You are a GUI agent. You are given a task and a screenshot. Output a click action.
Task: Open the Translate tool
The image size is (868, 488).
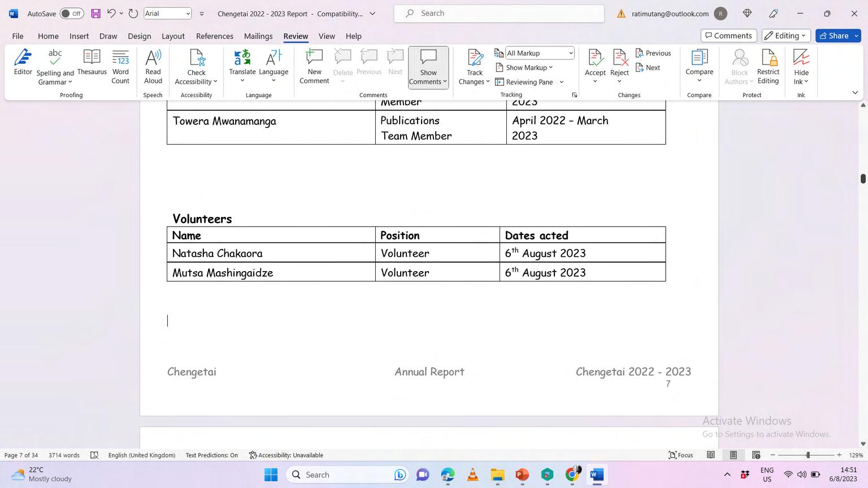(x=242, y=67)
